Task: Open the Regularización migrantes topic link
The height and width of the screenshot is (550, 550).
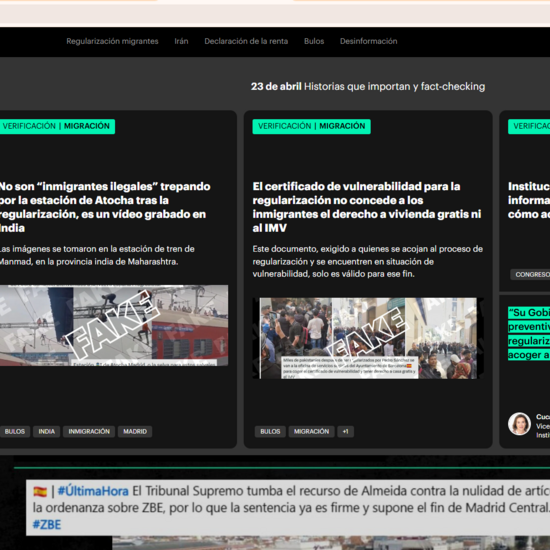Action: [112, 41]
